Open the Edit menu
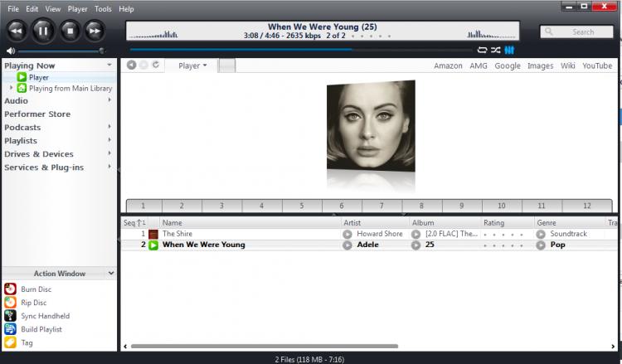Image resolution: width=622 pixels, height=364 pixels. click(x=32, y=9)
